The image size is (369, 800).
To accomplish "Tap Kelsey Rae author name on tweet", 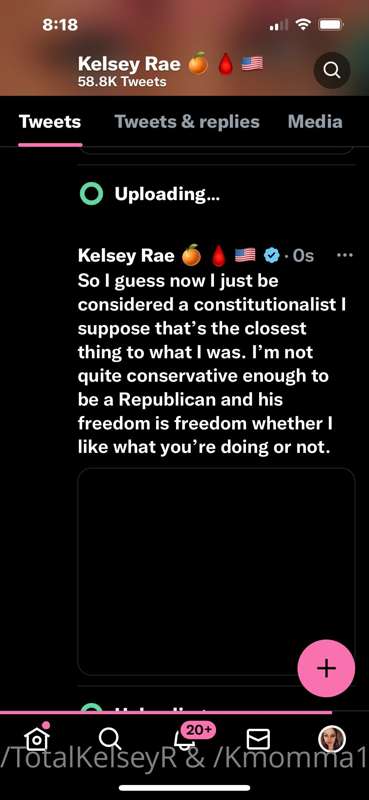I will pyautogui.click(x=126, y=255).
